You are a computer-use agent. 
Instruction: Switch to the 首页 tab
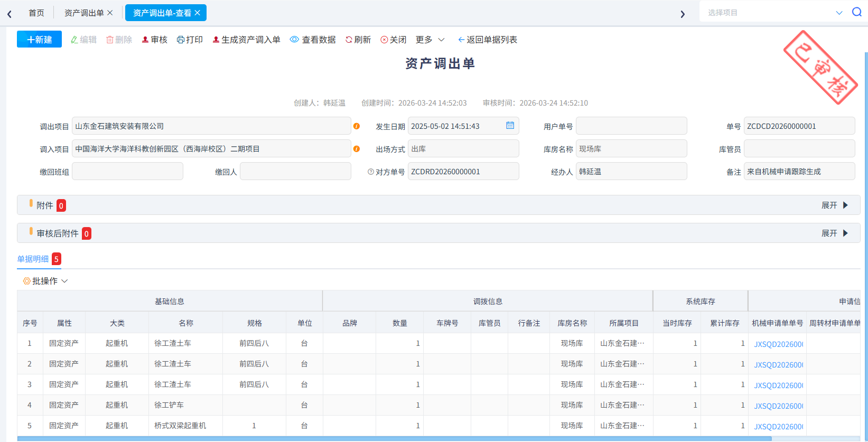click(36, 13)
